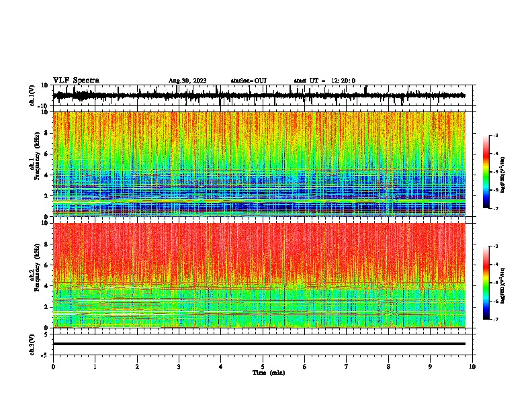Click time axis tick label "10" at far right
The image size is (532, 411).
tap(472, 367)
